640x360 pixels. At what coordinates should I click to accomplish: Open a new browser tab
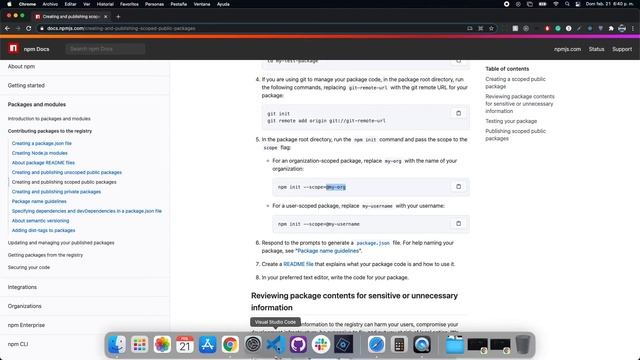118,17
